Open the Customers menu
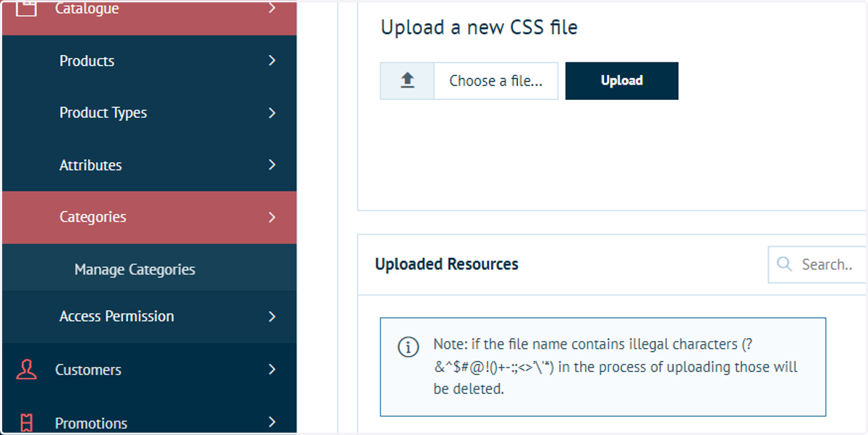 coord(149,369)
